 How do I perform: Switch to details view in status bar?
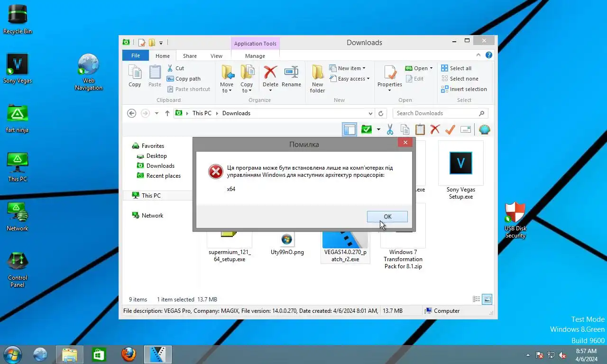point(477,300)
